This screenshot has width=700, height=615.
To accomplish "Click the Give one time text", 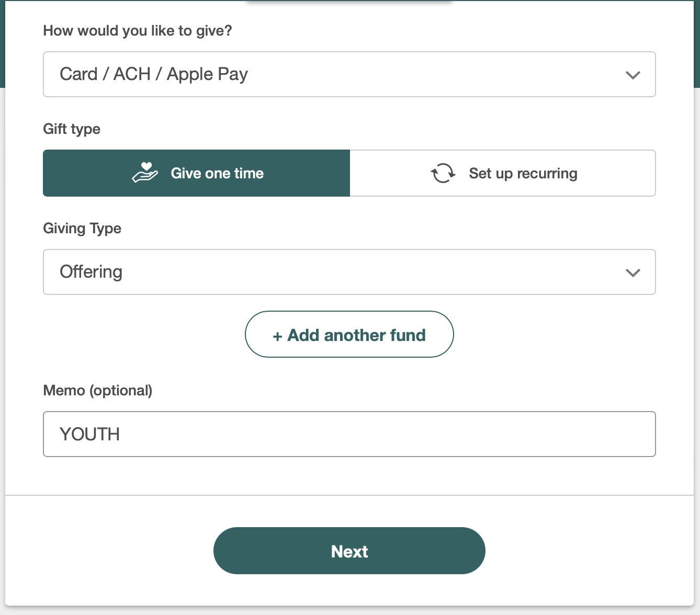I will (x=217, y=173).
